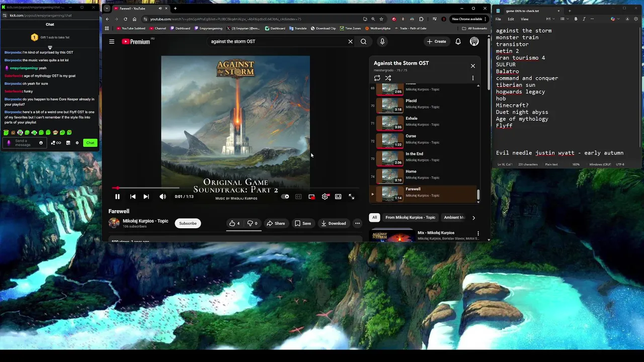
Task: Toggle subtitles with the CC button
Action: click(298, 197)
